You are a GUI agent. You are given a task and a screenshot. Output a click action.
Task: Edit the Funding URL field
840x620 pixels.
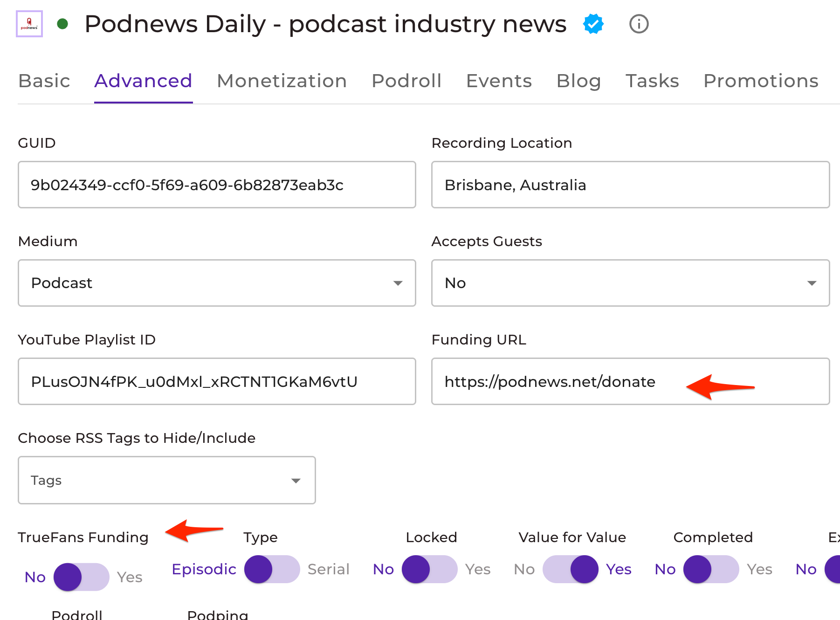click(630, 381)
